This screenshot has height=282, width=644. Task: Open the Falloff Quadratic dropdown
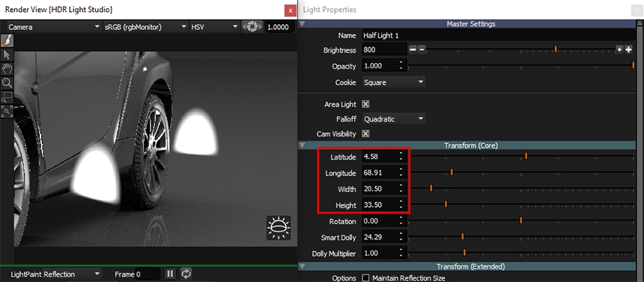point(393,119)
